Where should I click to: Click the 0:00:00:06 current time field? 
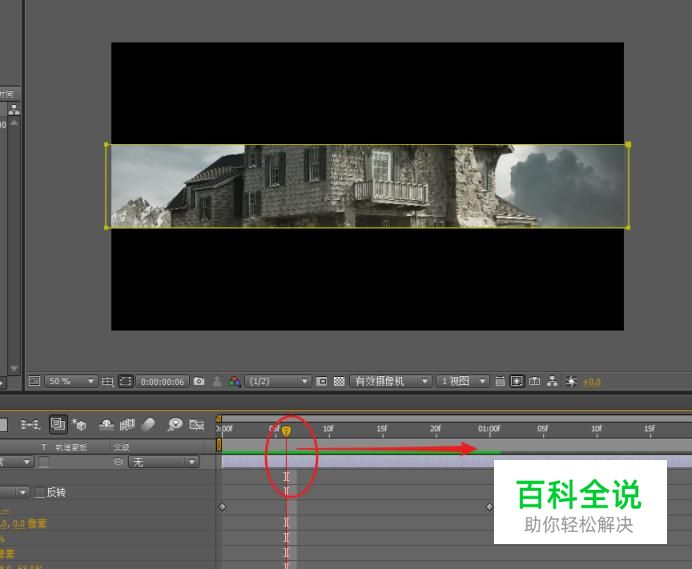click(162, 381)
